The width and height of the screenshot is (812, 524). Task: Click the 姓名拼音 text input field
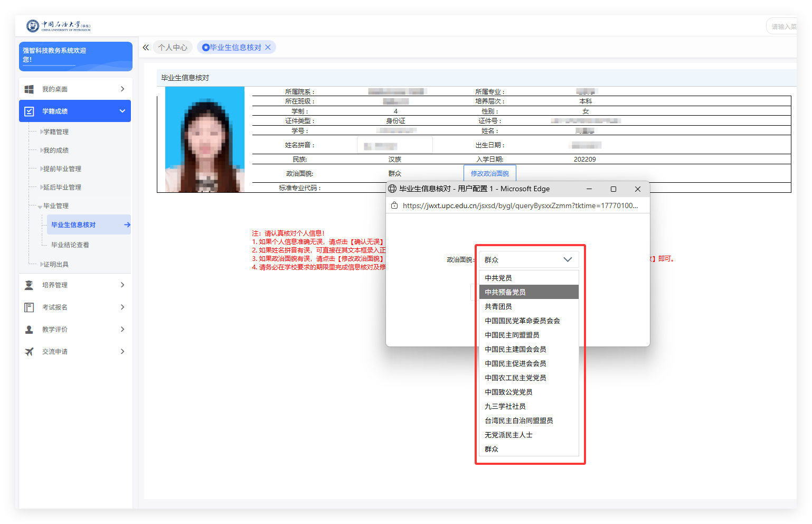coord(395,145)
